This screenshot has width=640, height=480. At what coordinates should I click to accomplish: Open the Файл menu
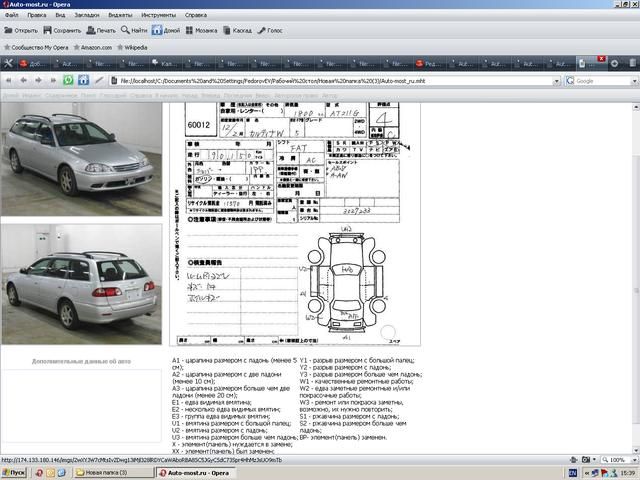[11, 15]
